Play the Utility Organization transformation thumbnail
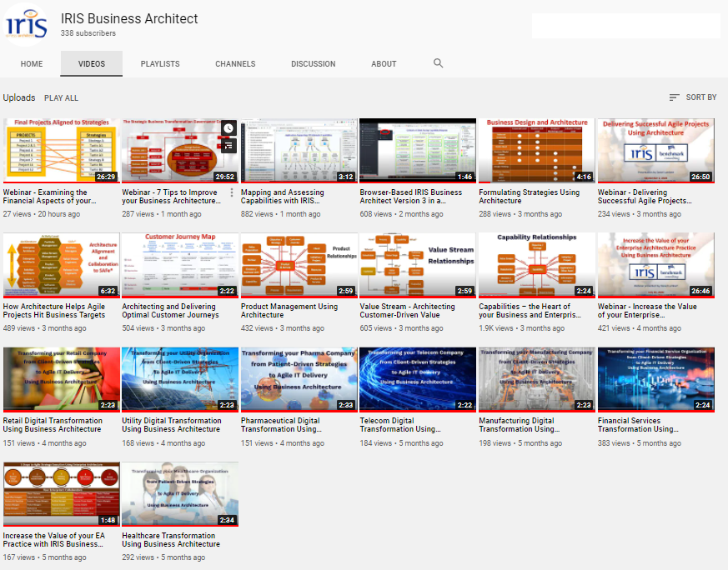 [180, 379]
